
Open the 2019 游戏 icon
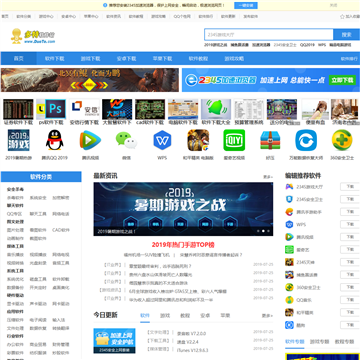coord(18,140)
